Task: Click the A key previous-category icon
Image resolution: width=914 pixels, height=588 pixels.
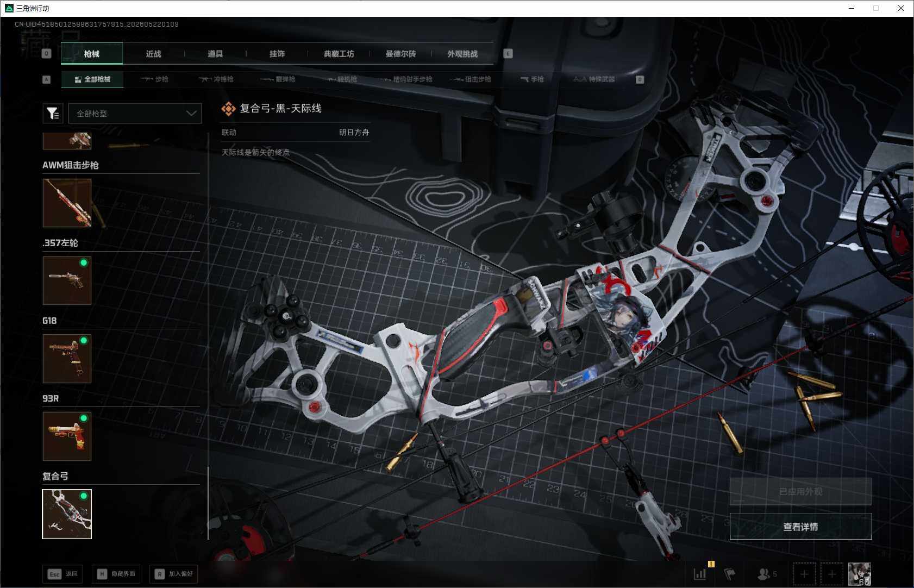Action: [x=46, y=79]
